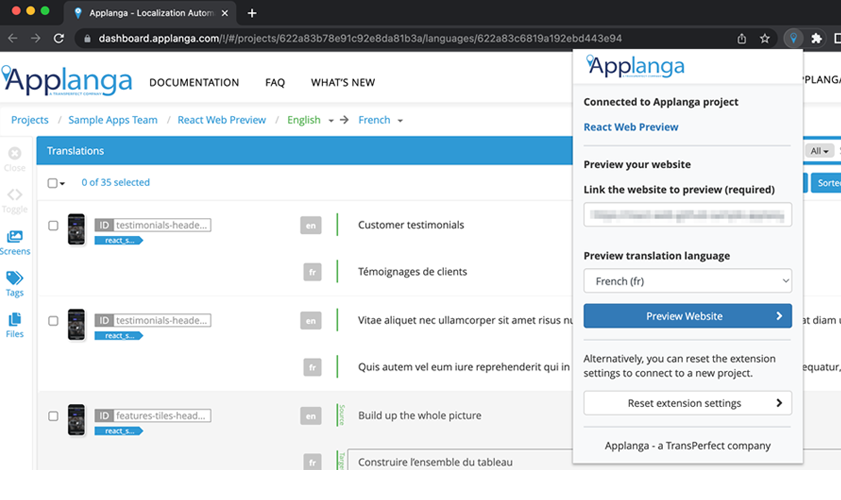The image size is (841, 500).
Task: Click the ID field features-tiles-head
Action: click(153, 415)
